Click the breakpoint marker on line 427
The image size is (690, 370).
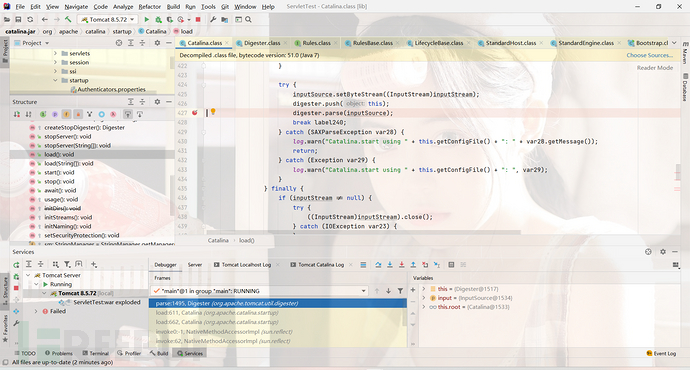(195, 113)
